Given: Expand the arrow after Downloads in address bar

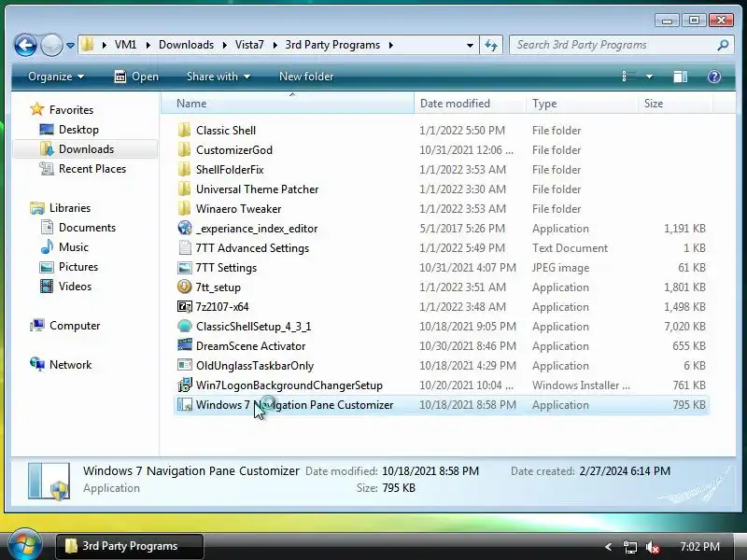Looking at the screenshot, I should (225, 45).
